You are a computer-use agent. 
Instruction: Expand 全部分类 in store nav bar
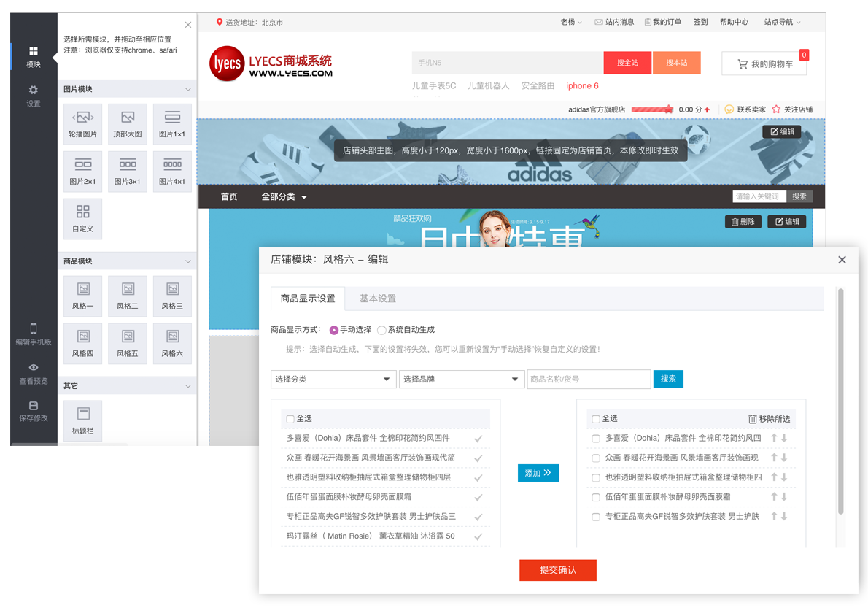284,196
